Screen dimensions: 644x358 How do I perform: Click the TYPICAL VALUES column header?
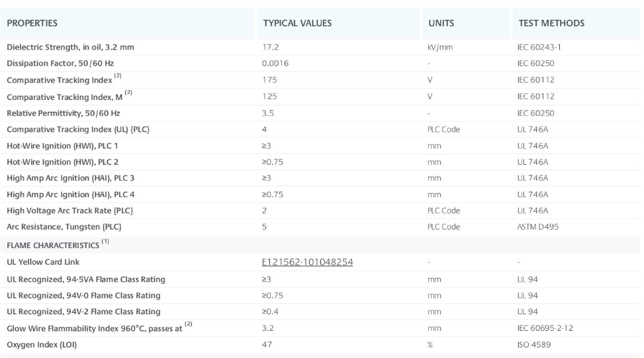(x=297, y=23)
